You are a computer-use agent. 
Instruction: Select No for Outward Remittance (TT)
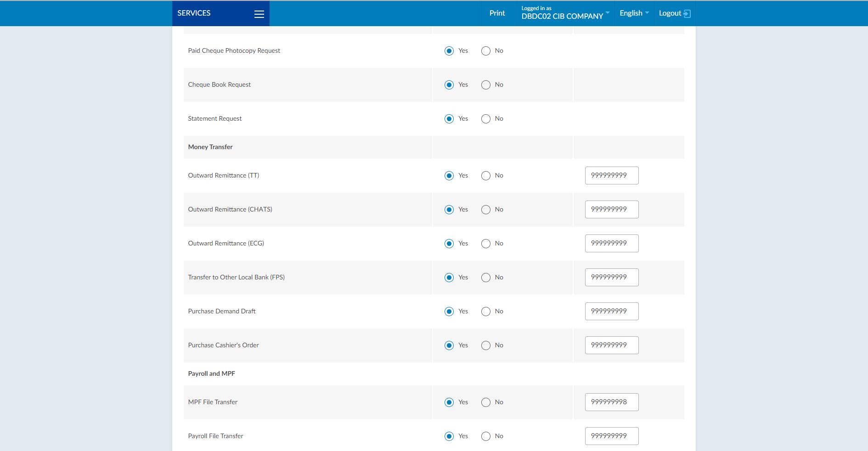point(486,176)
